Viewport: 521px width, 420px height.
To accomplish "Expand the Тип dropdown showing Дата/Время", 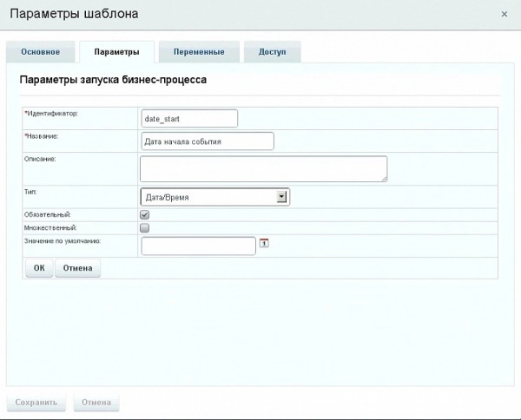I will tap(281, 197).
